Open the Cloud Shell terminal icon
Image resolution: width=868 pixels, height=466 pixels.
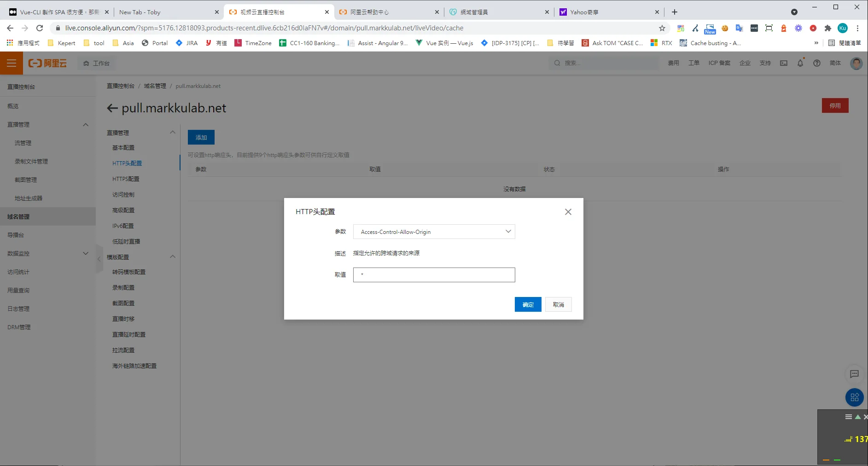click(x=783, y=63)
